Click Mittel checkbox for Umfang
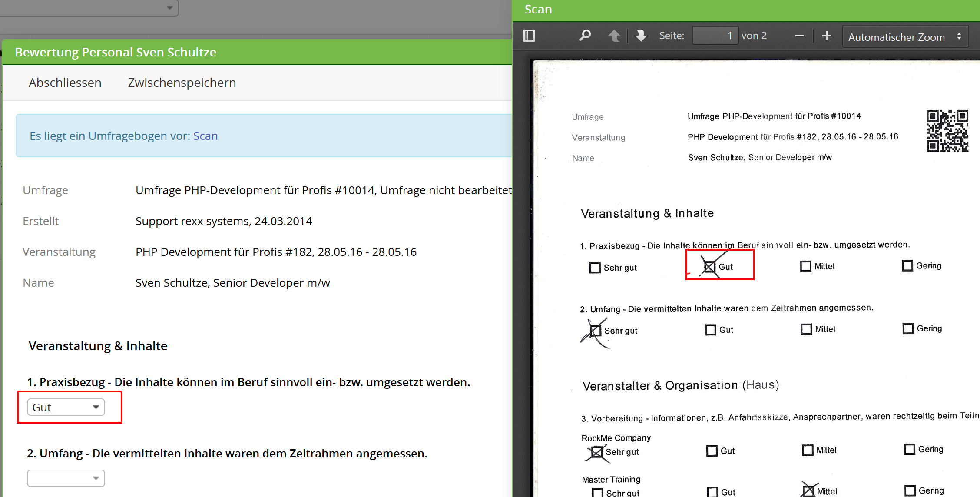980x497 pixels. click(x=807, y=329)
